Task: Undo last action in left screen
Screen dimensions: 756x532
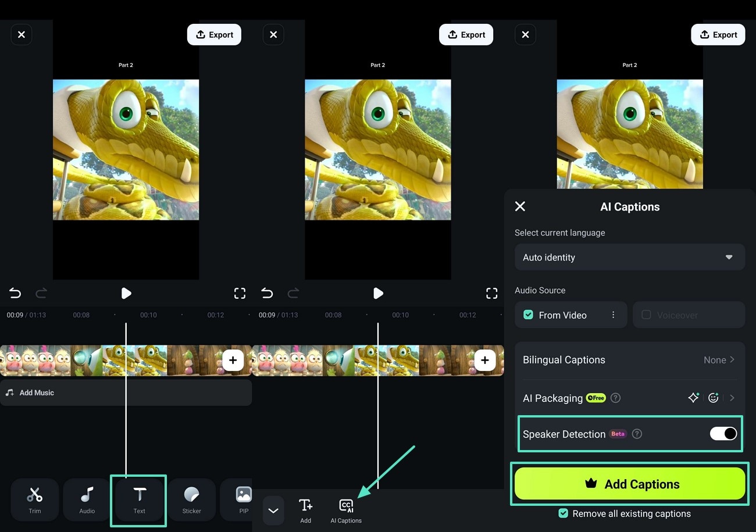Action: coord(15,293)
